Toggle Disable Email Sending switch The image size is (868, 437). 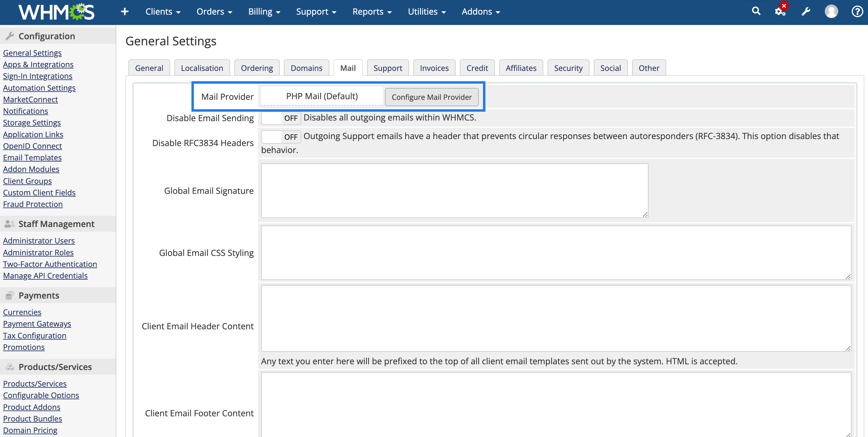click(281, 118)
